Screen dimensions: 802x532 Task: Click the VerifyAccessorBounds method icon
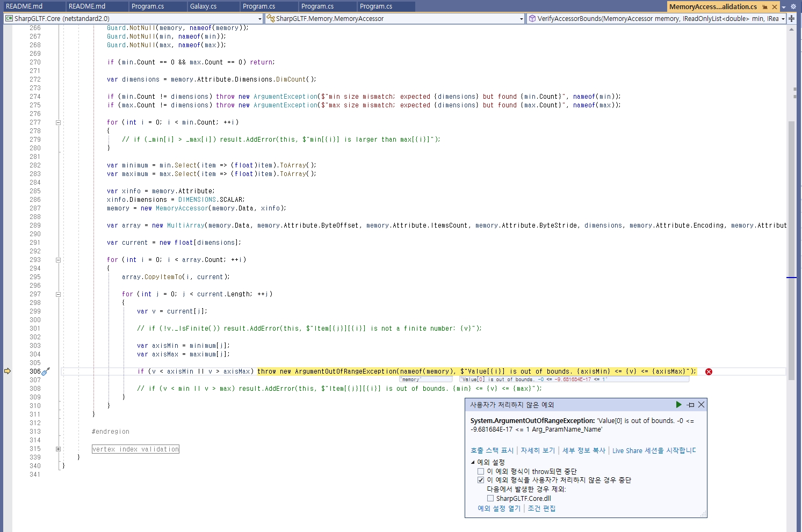pyautogui.click(x=532, y=18)
